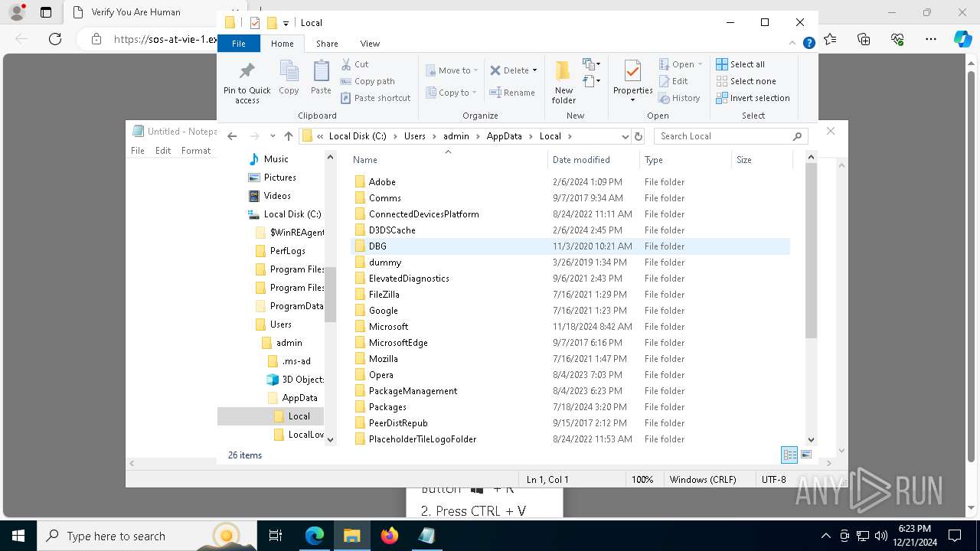
Task: Sort files by Name column
Action: click(448, 159)
